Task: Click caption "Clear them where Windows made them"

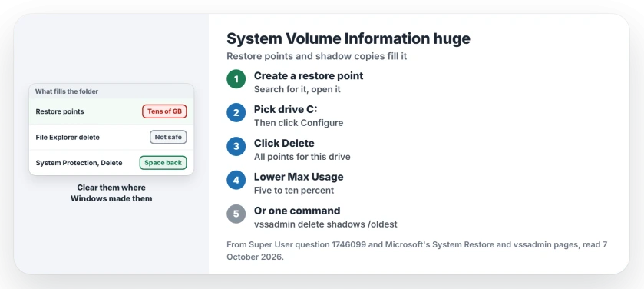Action: 111,193
